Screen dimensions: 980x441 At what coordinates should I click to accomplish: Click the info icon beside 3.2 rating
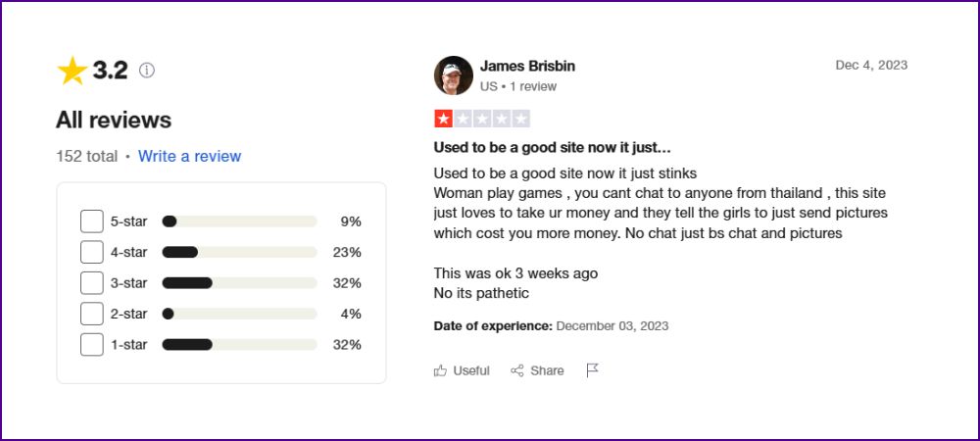(x=146, y=70)
